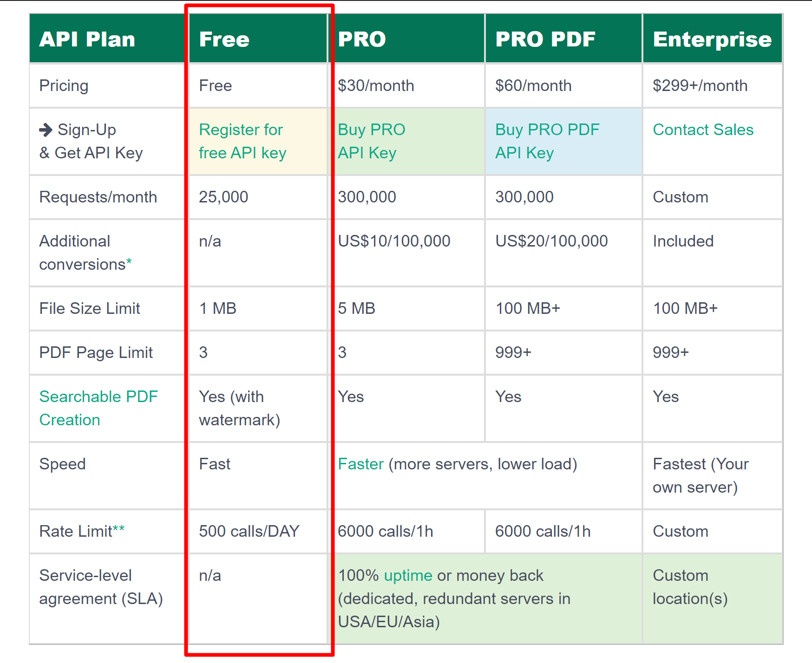Screen dimensions: 812x663
Task: Click the Contact Sales link
Action: point(703,130)
